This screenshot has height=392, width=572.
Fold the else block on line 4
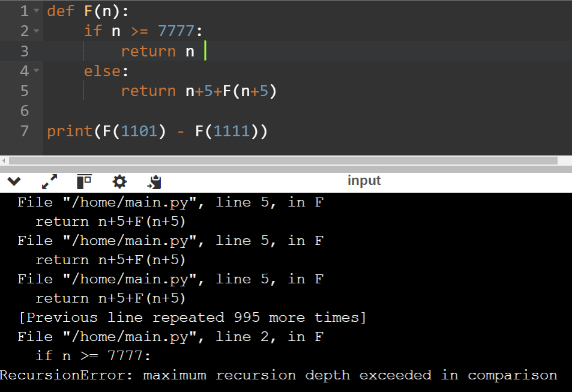point(36,70)
